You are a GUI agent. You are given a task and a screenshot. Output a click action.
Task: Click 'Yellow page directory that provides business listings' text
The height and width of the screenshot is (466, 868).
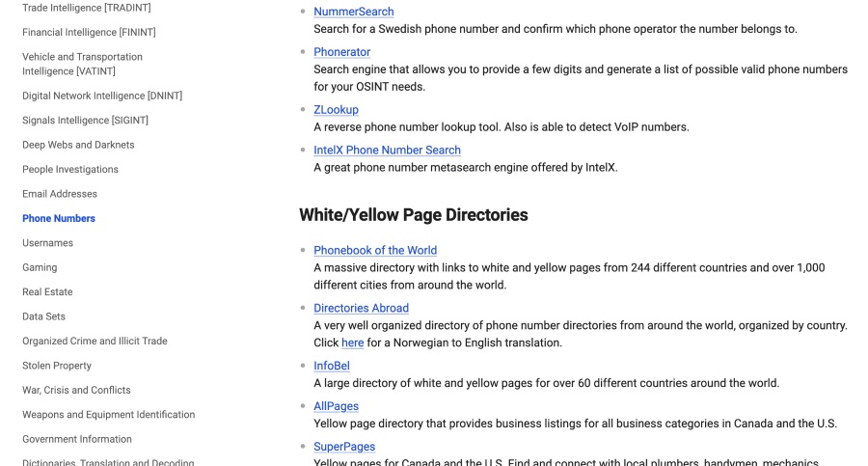575,424
